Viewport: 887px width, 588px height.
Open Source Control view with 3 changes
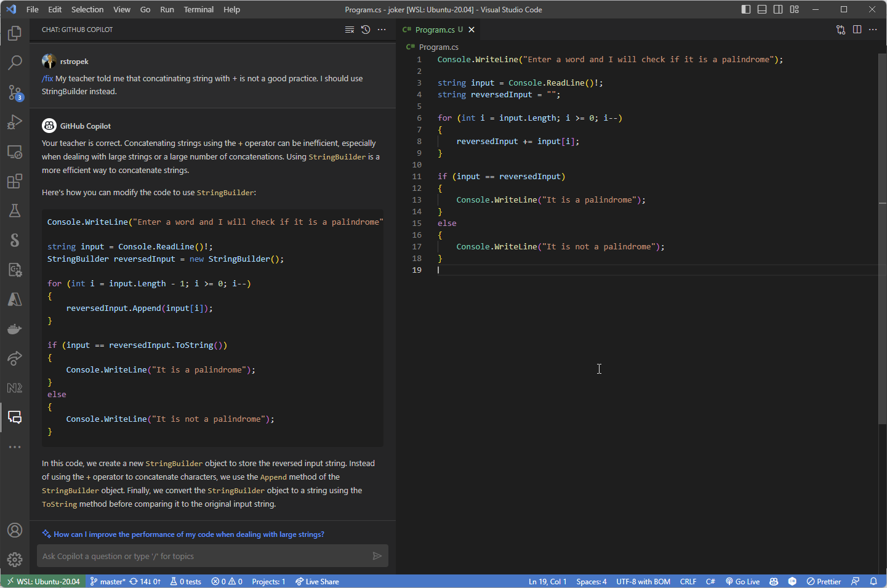click(x=15, y=92)
